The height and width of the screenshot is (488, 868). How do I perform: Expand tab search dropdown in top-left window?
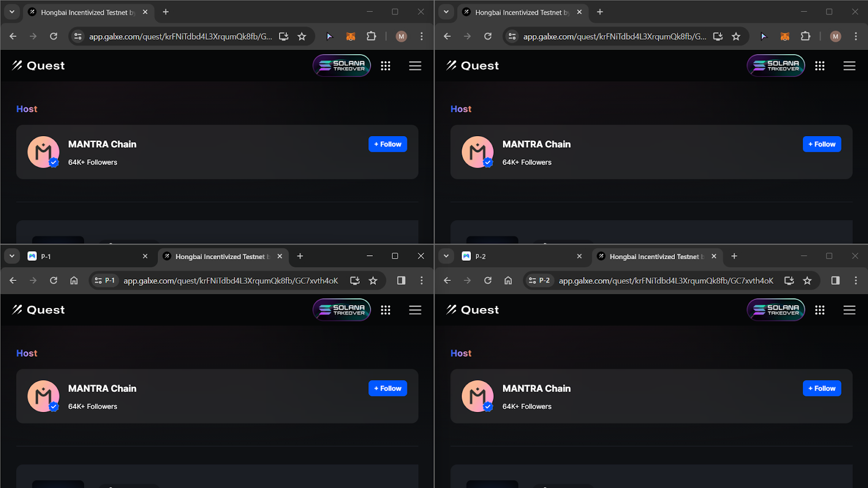(12, 12)
